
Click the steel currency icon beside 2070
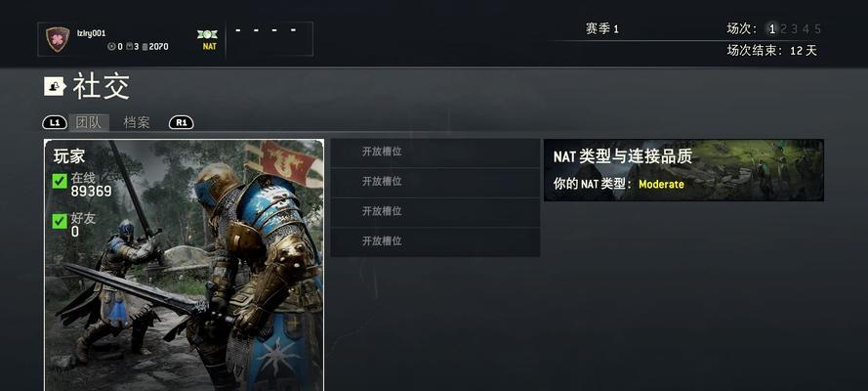click(145, 47)
